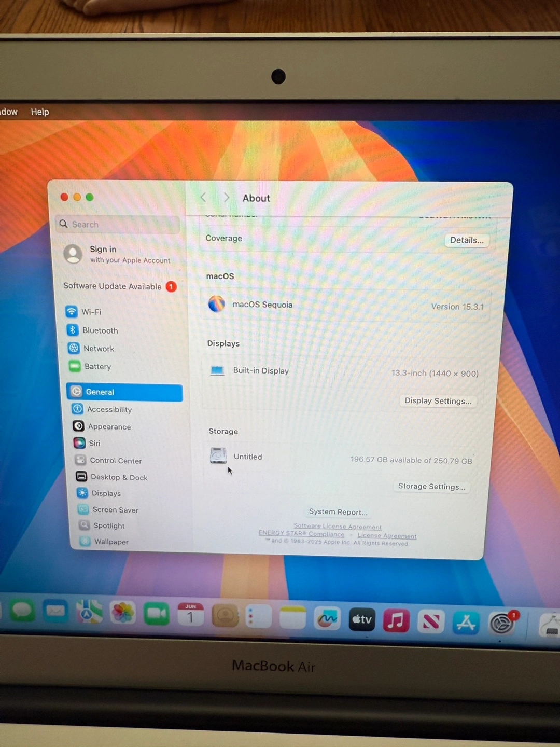
Task: Click the System Settings Dock icon
Action: (x=501, y=624)
